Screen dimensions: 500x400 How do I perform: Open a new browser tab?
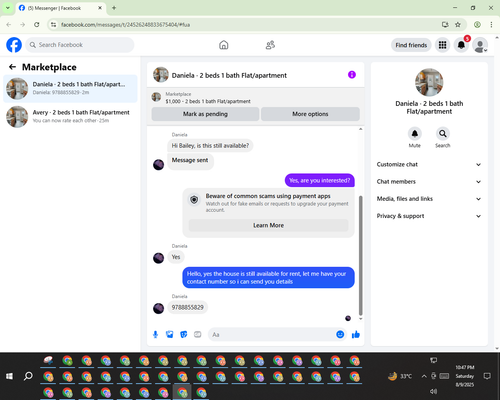[114, 8]
